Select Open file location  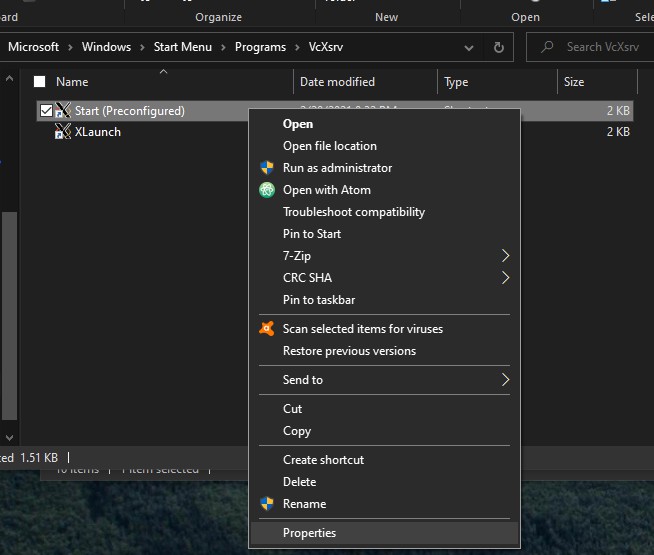point(384,146)
